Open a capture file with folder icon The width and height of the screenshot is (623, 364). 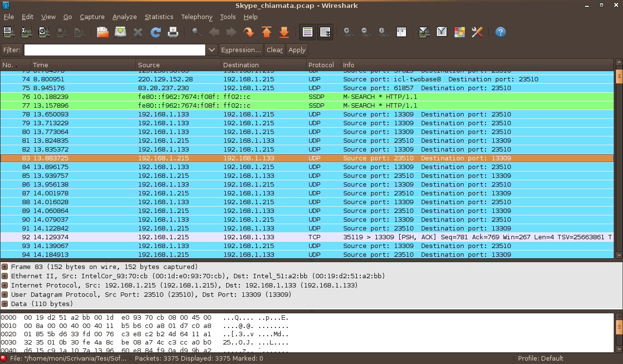coord(103,32)
